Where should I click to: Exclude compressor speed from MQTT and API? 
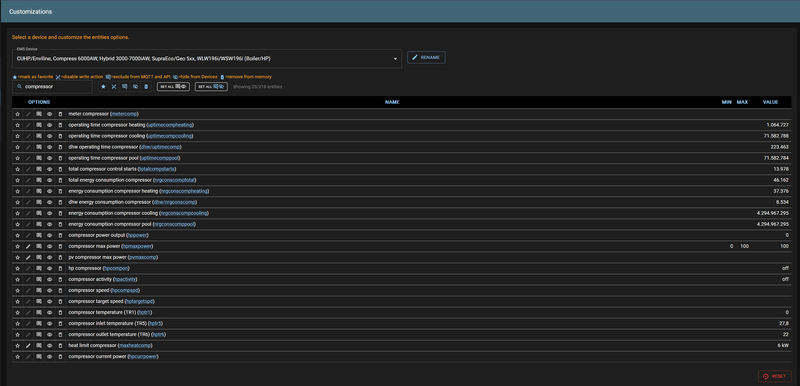pos(39,291)
